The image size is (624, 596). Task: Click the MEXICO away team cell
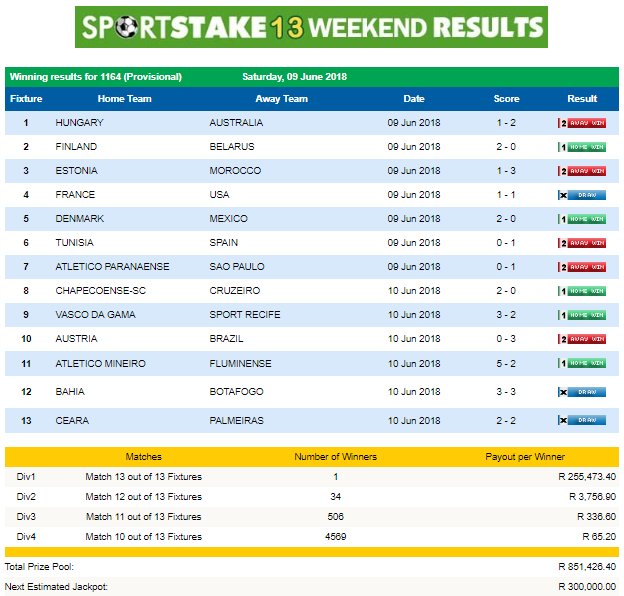coord(228,218)
